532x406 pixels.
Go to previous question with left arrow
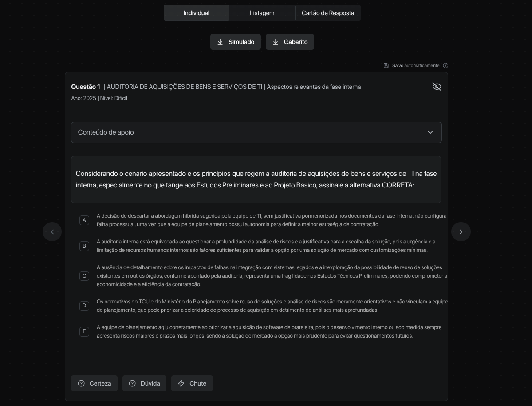coord(52,232)
